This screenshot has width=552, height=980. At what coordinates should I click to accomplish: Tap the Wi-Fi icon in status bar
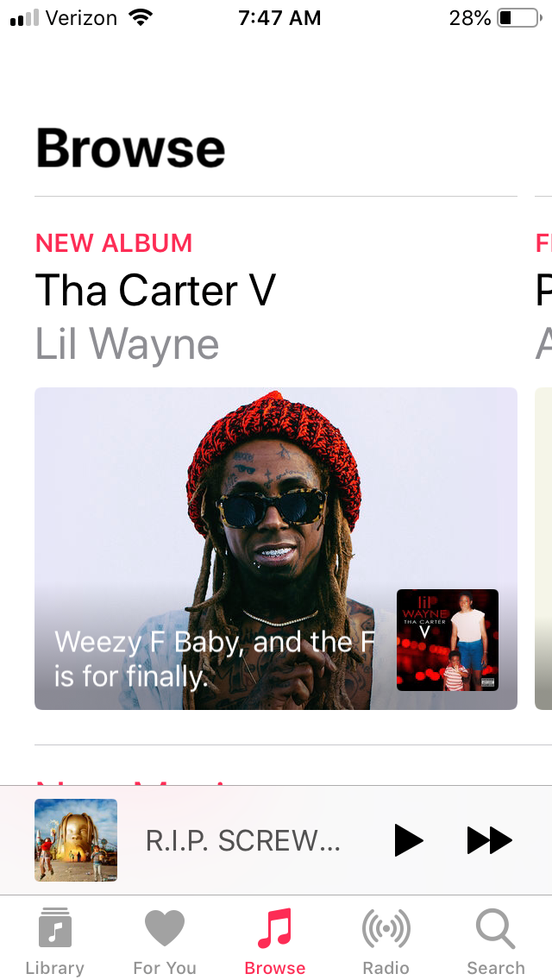tap(141, 17)
